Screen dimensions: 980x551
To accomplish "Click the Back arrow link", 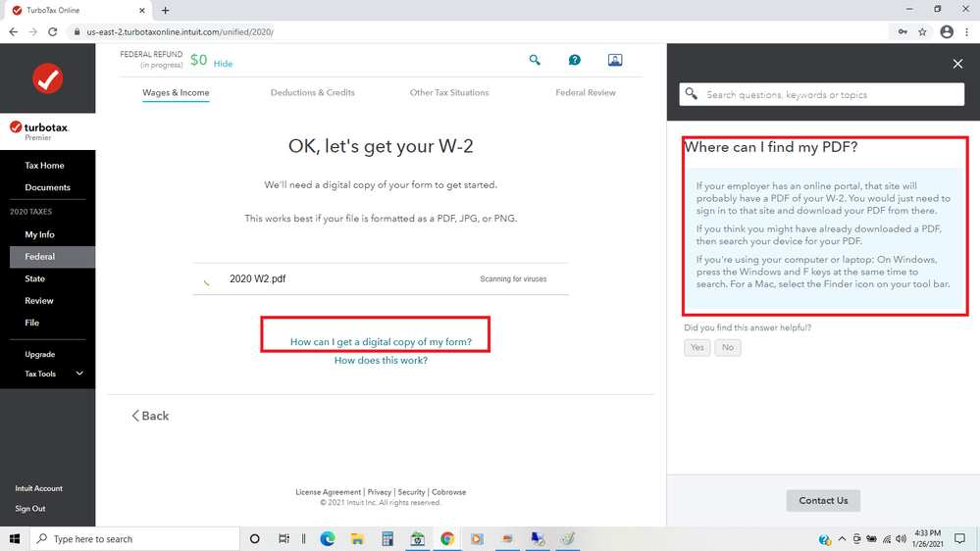I will [x=150, y=416].
